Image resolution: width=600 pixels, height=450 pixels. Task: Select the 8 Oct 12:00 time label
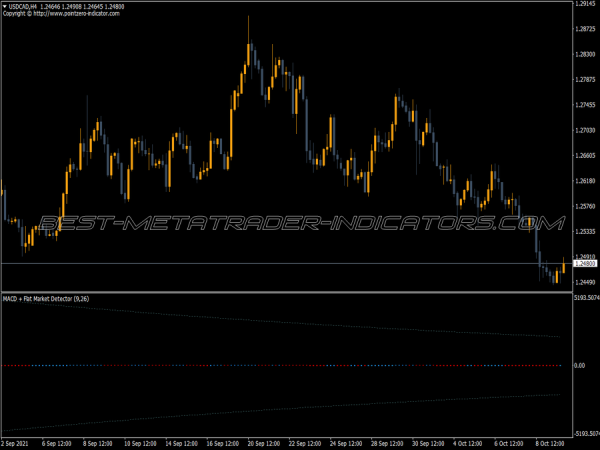(550, 444)
